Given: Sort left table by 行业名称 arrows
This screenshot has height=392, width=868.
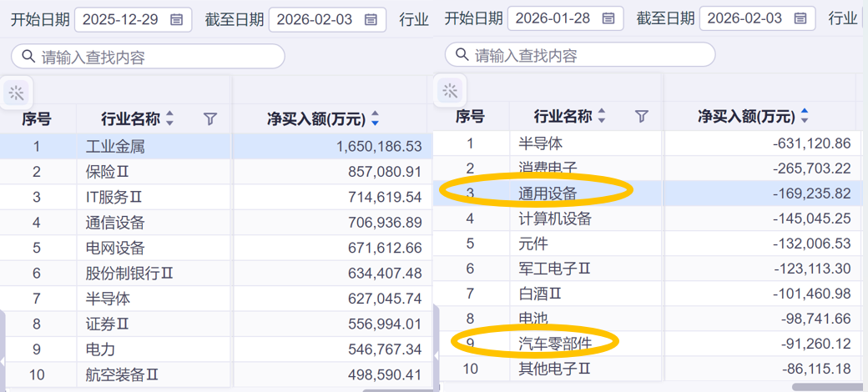Looking at the screenshot, I should coord(169,118).
